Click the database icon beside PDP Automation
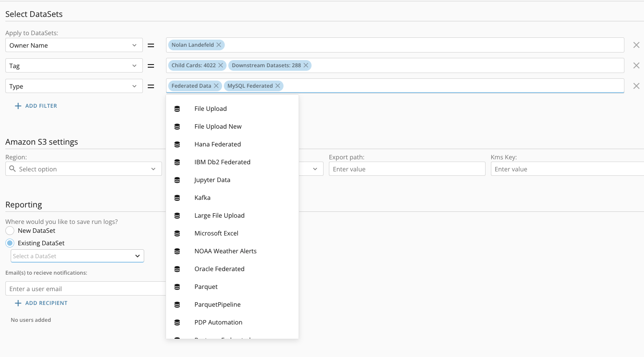The height and width of the screenshot is (357, 644). pyautogui.click(x=178, y=322)
